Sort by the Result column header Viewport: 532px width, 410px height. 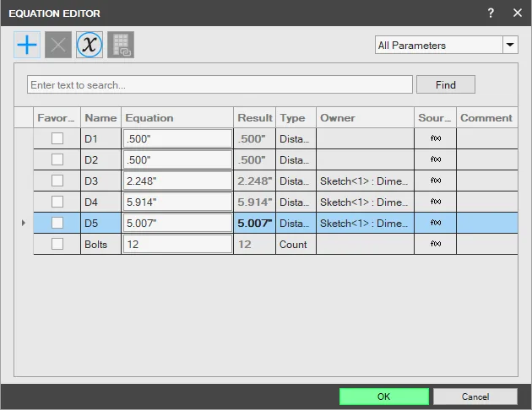(x=254, y=117)
